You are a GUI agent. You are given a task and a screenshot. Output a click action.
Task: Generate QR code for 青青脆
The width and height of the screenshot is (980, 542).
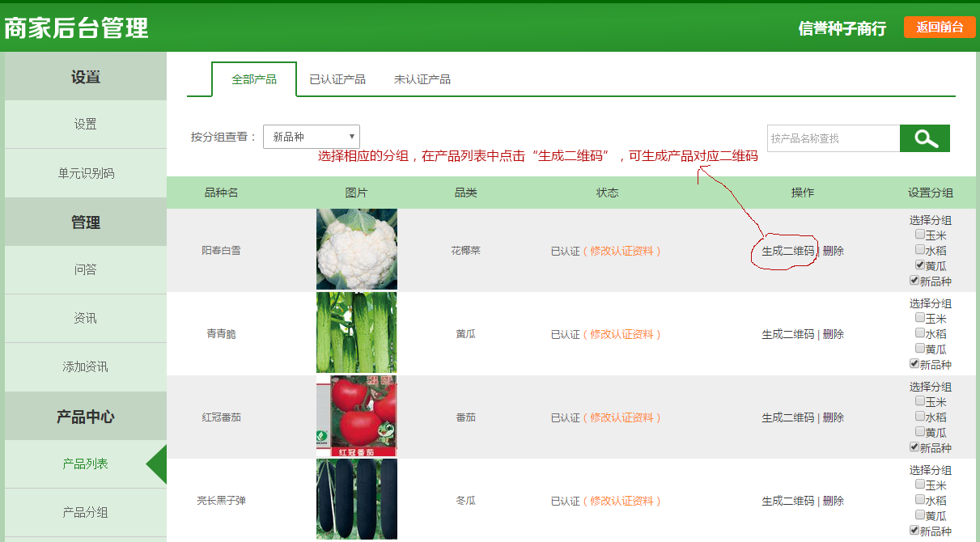coord(787,334)
